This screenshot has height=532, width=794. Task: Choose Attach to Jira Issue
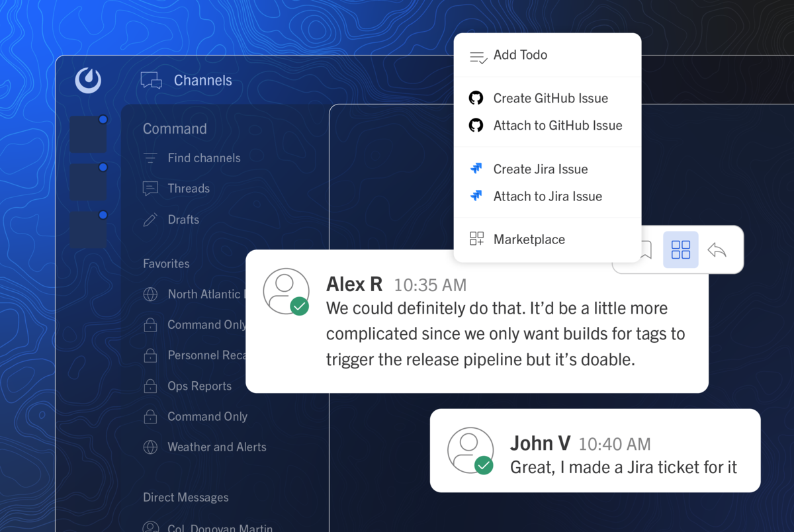[548, 196]
